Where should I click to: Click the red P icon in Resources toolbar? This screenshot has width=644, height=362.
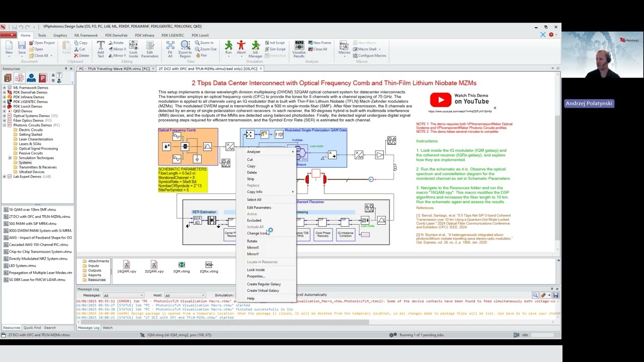[x=42, y=78]
